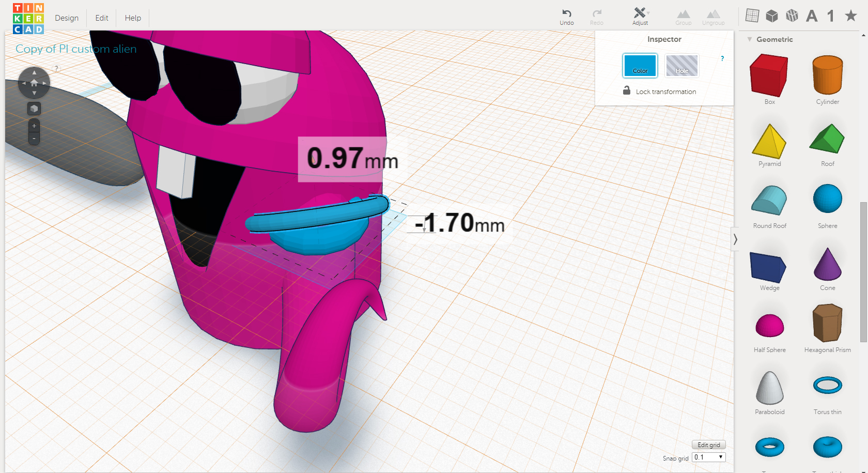This screenshot has height=473, width=868.
Task: Collapse the shapes side panel arrow
Action: pos(735,239)
